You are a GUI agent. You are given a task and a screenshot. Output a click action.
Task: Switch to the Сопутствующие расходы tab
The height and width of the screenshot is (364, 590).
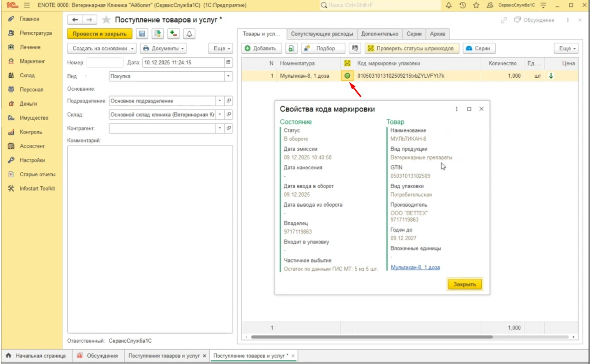[x=322, y=34]
